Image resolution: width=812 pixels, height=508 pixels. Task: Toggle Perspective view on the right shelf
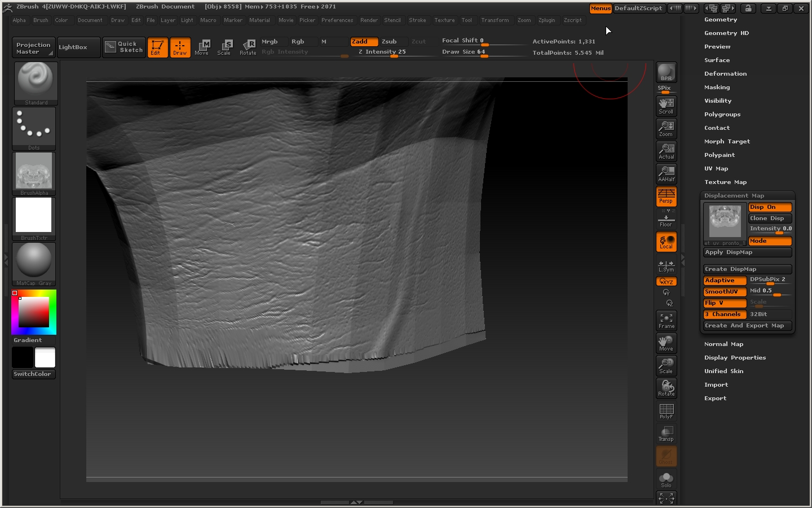666,196
